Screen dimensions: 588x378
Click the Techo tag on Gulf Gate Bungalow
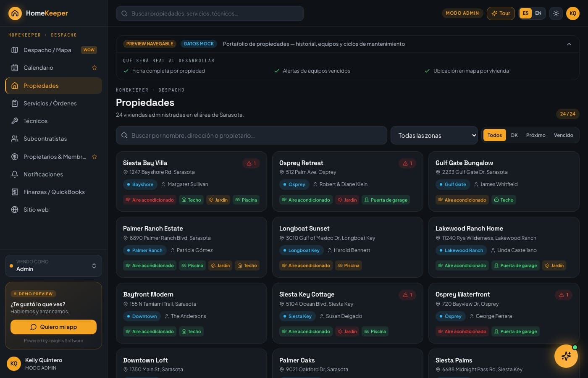coord(504,200)
